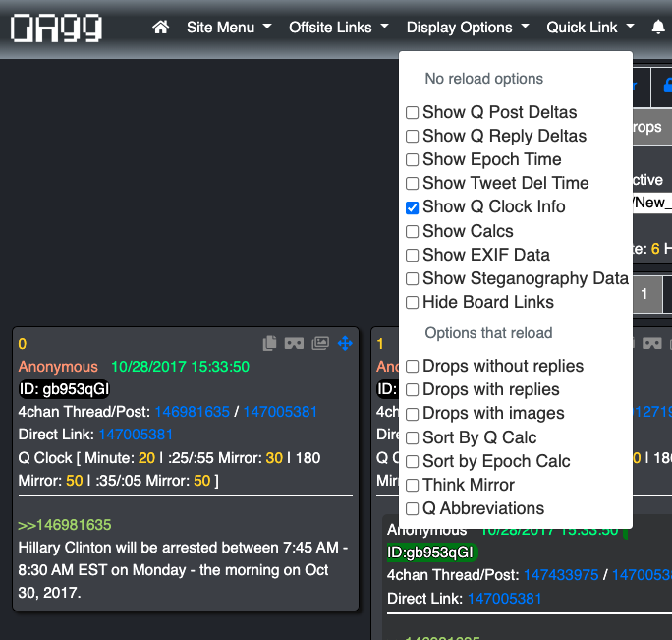The image size is (672, 640).
Task: Open the notifications bell
Action: coord(658,27)
